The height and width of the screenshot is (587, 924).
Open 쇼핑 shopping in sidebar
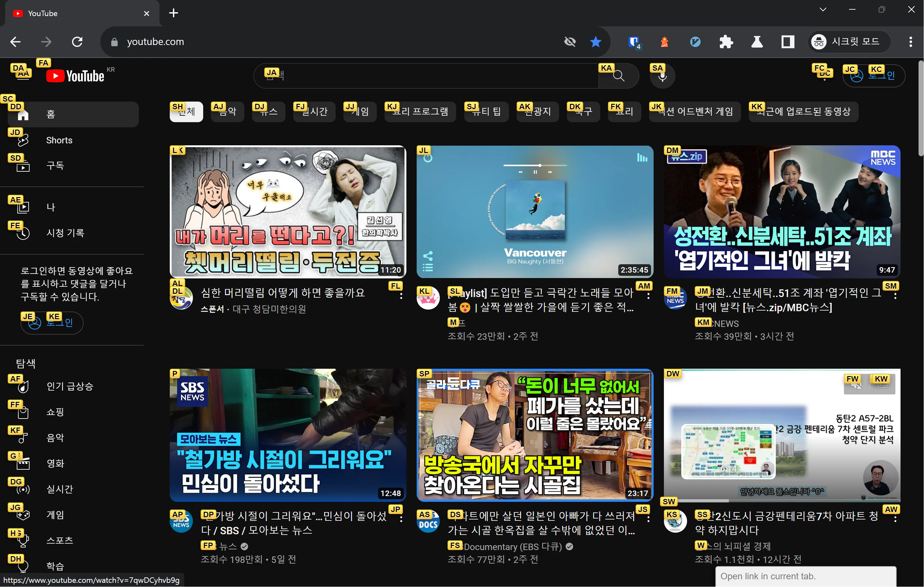[55, 412]
